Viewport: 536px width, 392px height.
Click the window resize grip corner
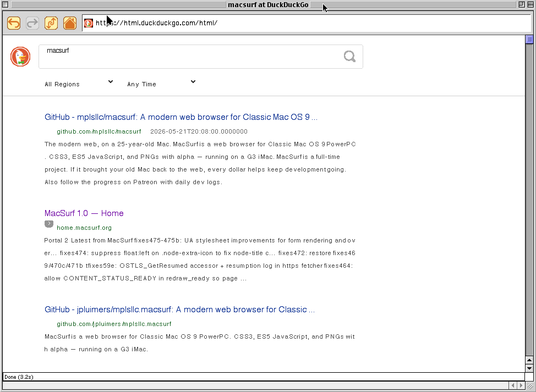(x=530, y=385)
